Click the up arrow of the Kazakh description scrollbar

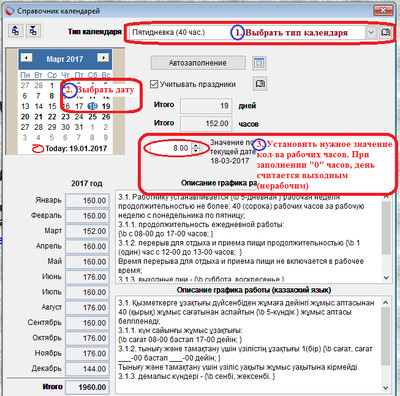coord(386,303)
